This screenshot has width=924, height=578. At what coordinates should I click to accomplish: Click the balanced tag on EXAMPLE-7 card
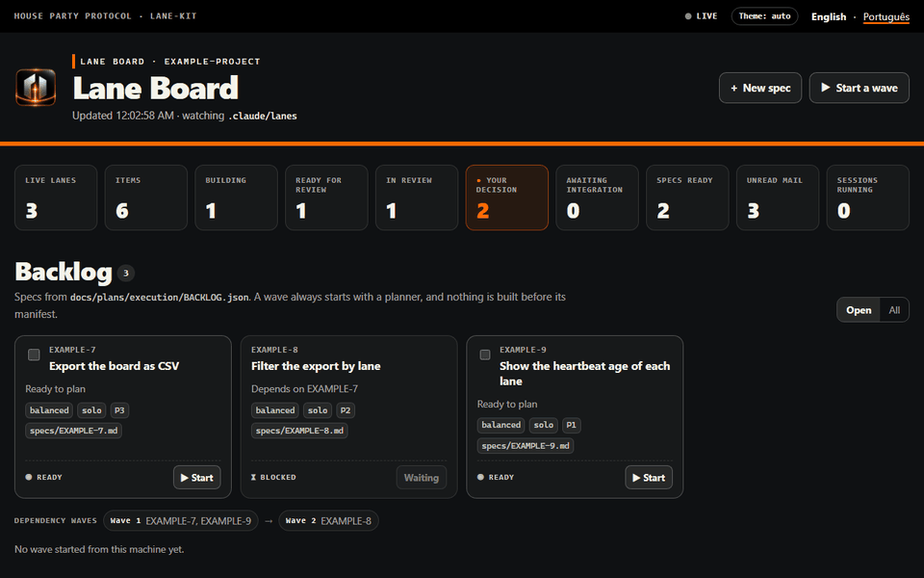pos(49,410)
